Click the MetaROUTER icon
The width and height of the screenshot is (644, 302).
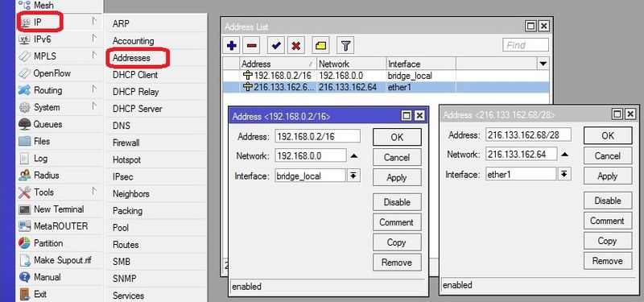25,226
